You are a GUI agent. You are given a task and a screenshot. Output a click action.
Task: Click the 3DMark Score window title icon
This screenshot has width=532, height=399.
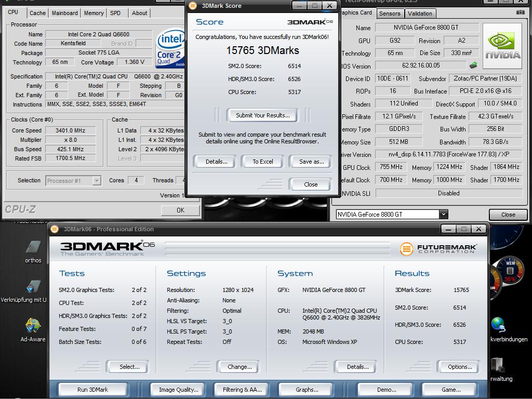coord(193,6)
